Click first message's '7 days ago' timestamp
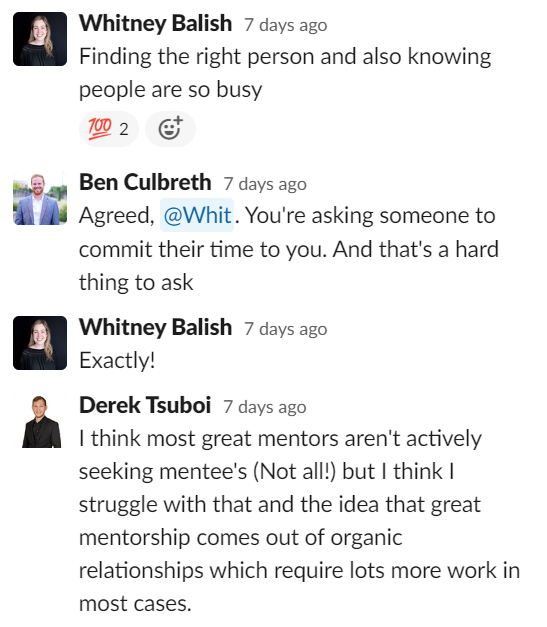547x627 pixels. click(286, 25)
